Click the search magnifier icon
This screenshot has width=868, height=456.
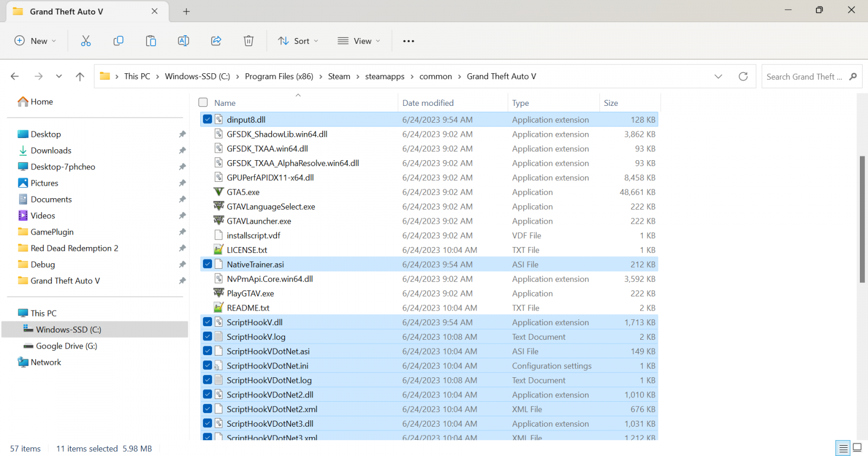[x=853, y=77]
